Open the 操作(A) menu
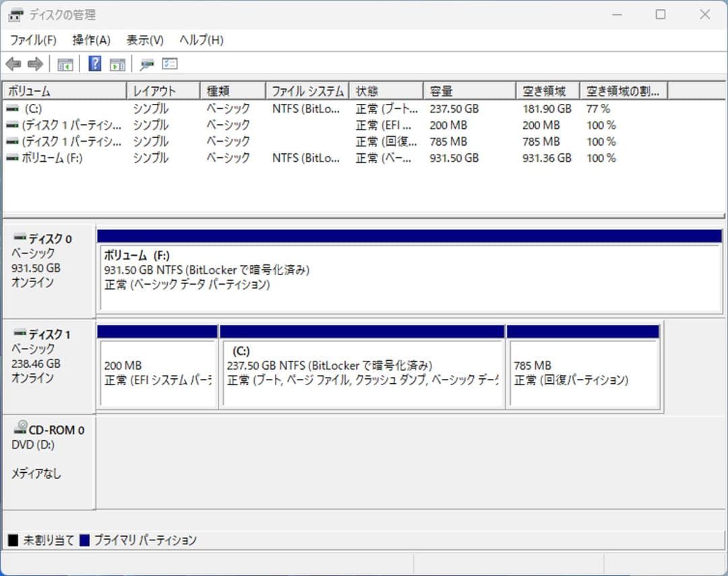 pos(90,40)
